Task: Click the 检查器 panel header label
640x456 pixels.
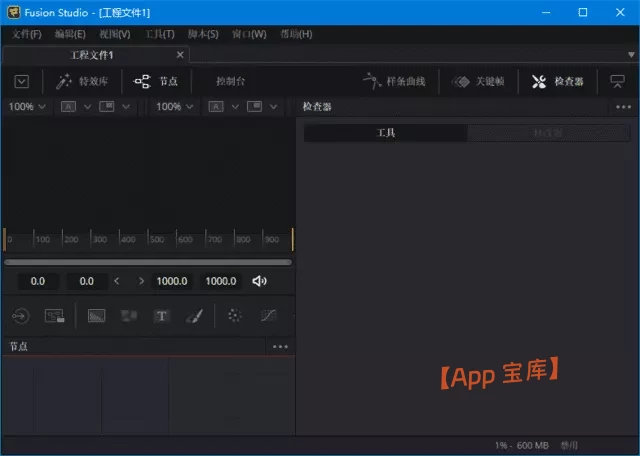Action: point(317,107)
